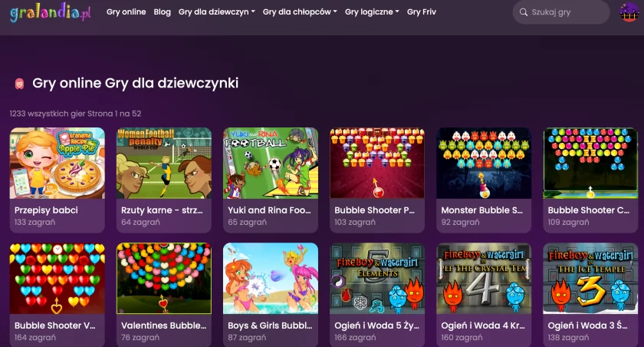Open Bubble Shooter V... hearts thumbnail
Image resolution: width=644 pixels, height=347 pixels.
pyautogui.click(x=57, y=279)
